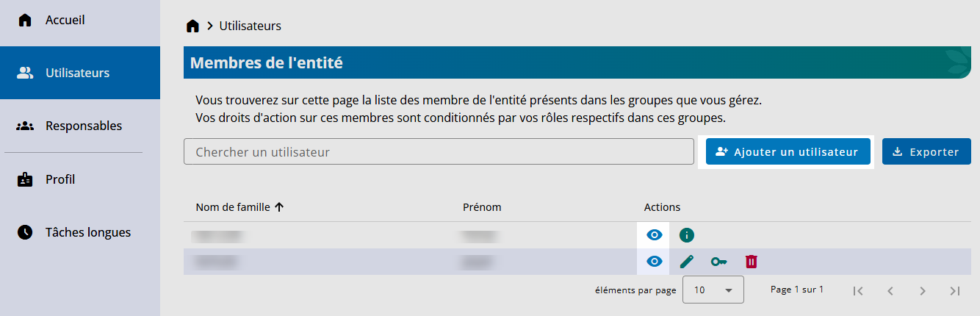Image resolution: width=980 pixels, height=316 pixels.
Task: Open Profil from the sidebar
Action: (60, 179)
